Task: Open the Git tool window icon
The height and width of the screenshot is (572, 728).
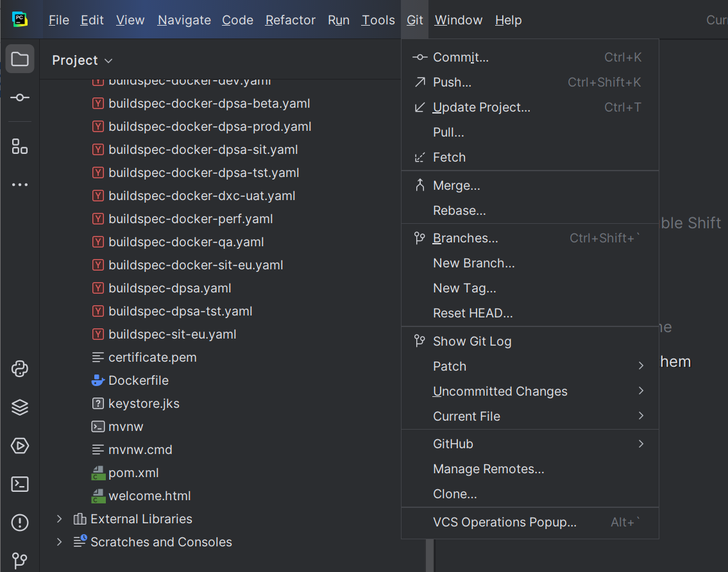Action: (x=20, y=560)
